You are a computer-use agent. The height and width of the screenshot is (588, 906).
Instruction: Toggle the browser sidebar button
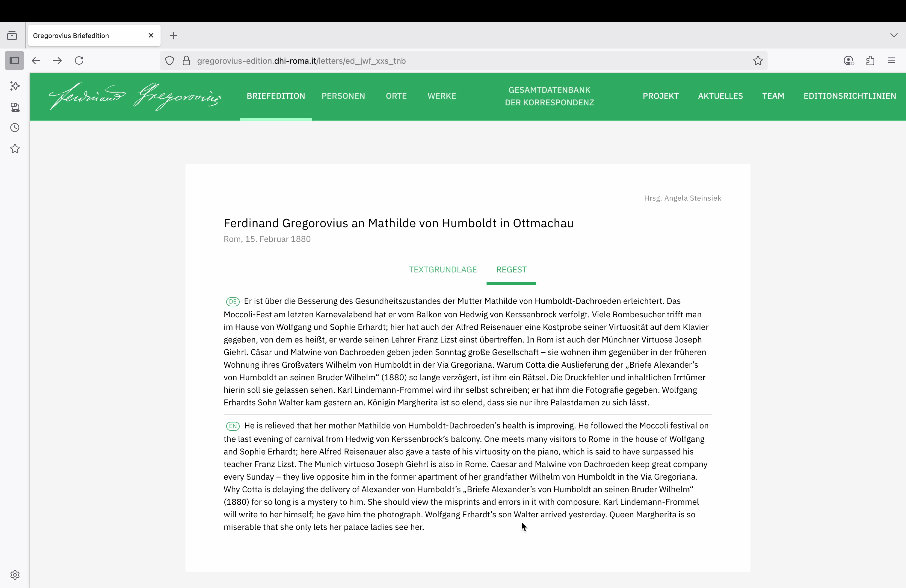[x=14, y=60]
